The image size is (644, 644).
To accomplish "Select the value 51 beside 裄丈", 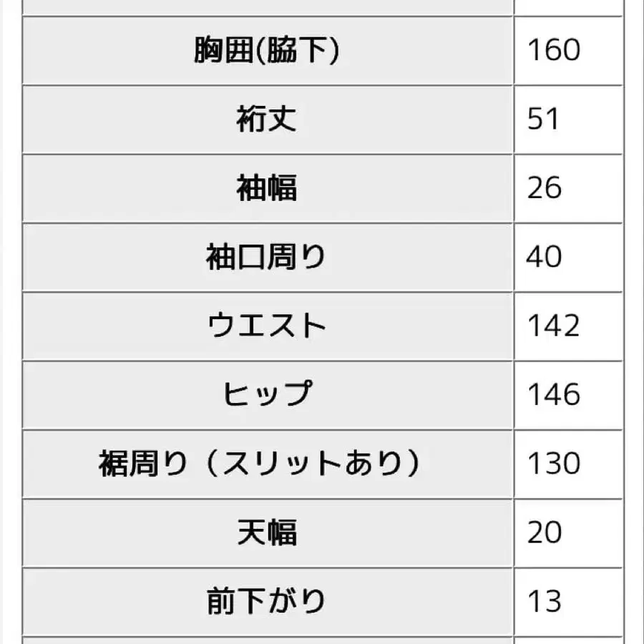I will [543, 119].
